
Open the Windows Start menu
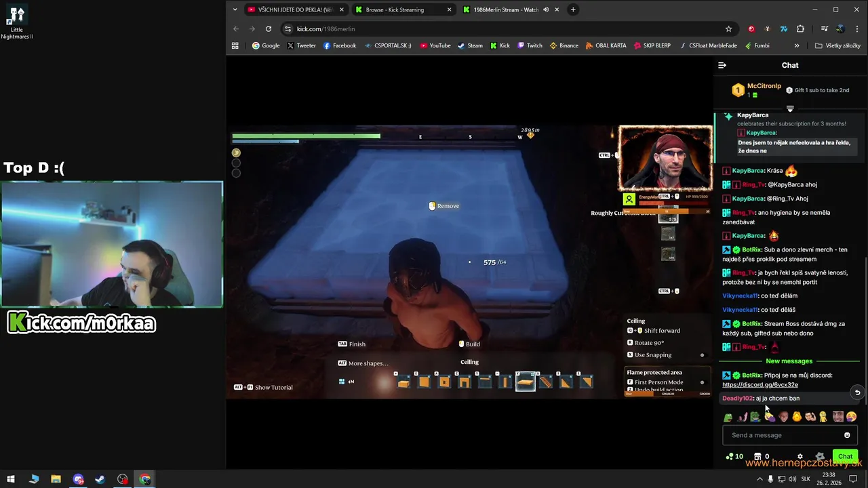[x=11, y=479]
